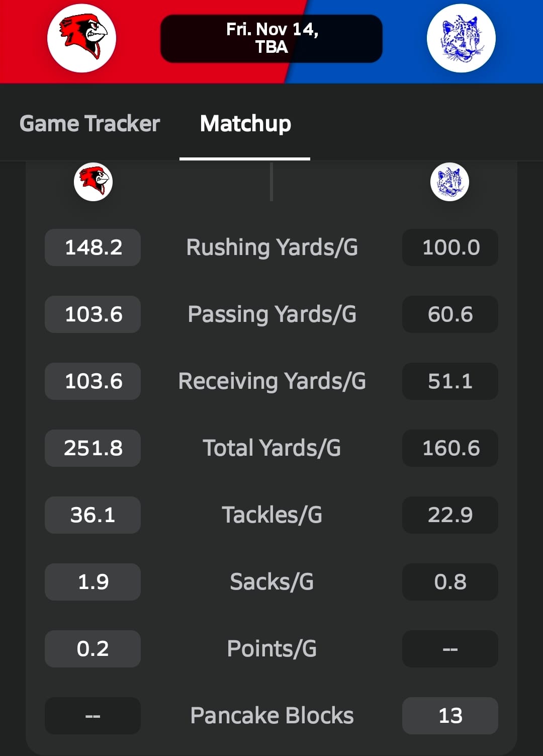Viewport: 543px width, 756px height.
Task: Click the Total Yards/G label
Action: pos(272,448)
